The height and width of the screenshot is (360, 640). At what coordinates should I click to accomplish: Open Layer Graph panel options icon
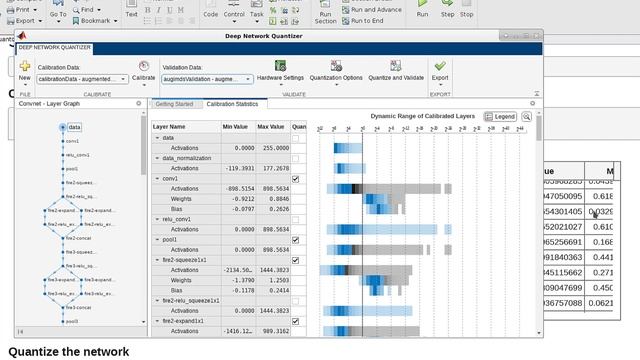(x=139, y=104)
